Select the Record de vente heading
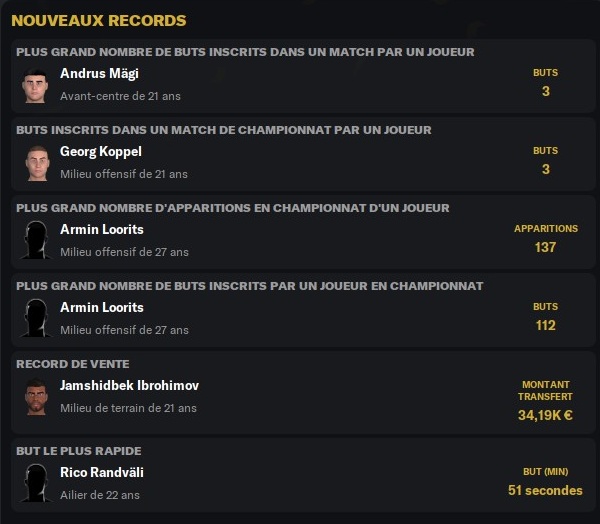Screen dimensions: 600x524 point(73,364)
